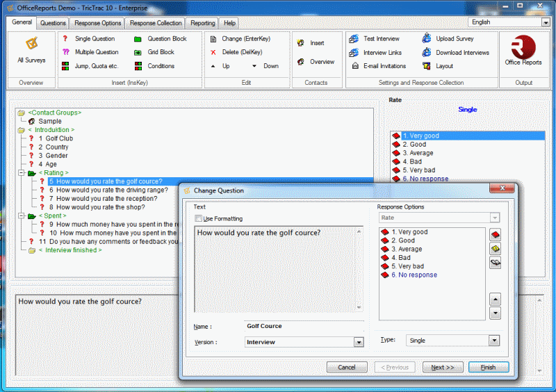The width and height of the screenshot is (556, 392).
Task: Select '2. Good' in main Rate panel
Action: 414,145
